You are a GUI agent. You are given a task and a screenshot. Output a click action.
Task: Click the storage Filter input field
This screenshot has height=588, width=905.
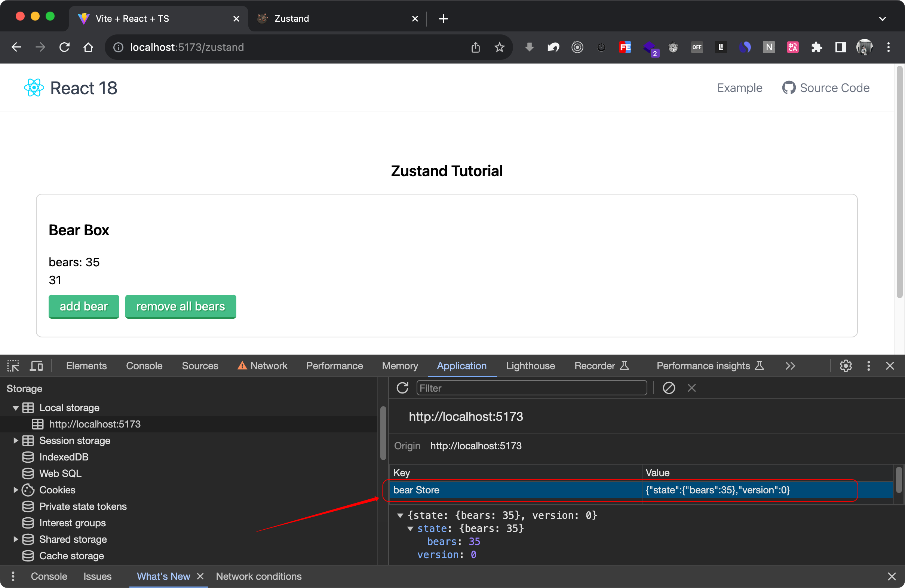(531, 388)
